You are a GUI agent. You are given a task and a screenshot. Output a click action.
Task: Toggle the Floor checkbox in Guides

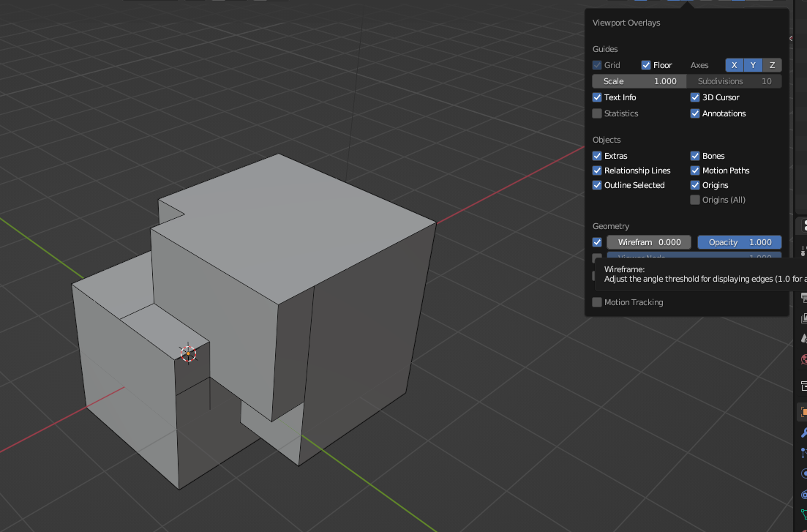(x=645, y=65)
